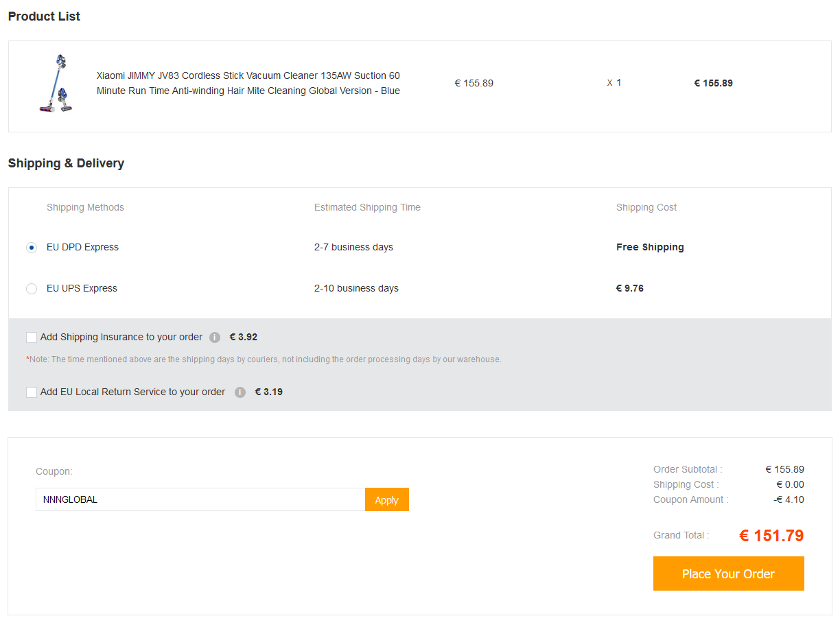Focus the coupon code input field
Image resolution: width=840 pixels, height=627 pixels.
click(200, 499)
